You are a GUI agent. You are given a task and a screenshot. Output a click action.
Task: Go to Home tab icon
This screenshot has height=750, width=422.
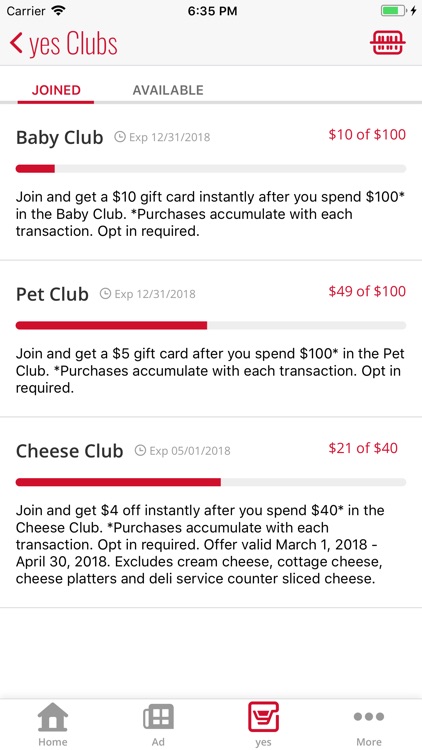(53, 717)
